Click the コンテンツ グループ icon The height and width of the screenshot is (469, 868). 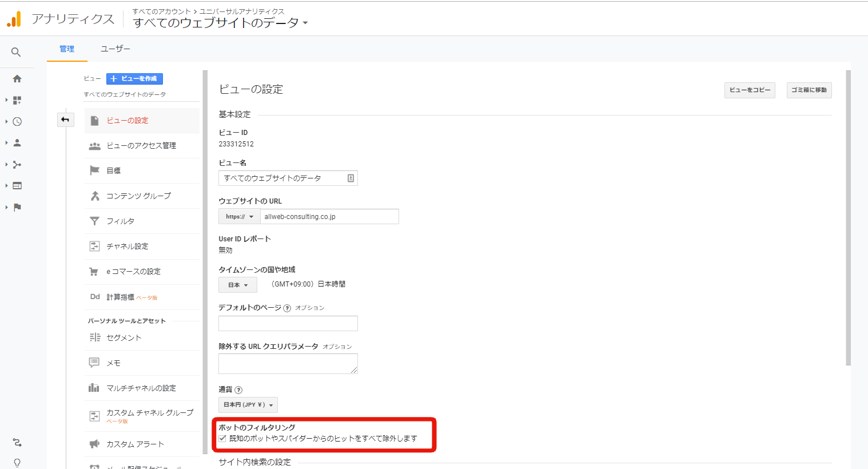[x=95, y=196]
